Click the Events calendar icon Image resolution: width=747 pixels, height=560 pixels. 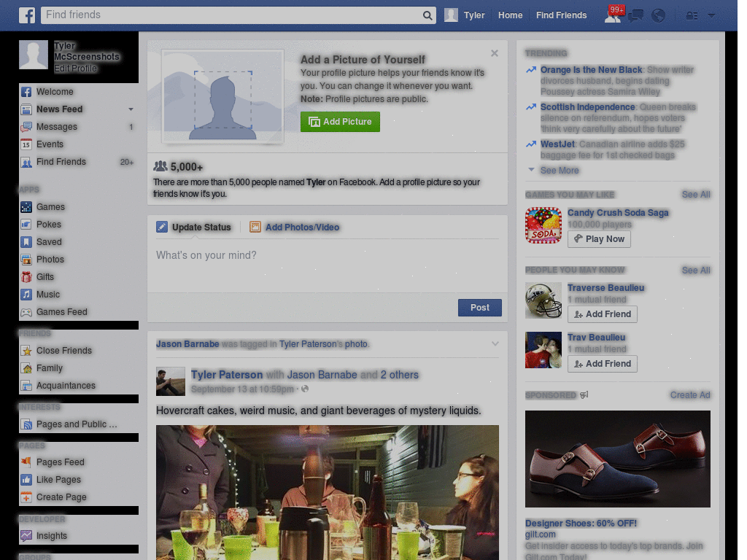click(26, 144)
